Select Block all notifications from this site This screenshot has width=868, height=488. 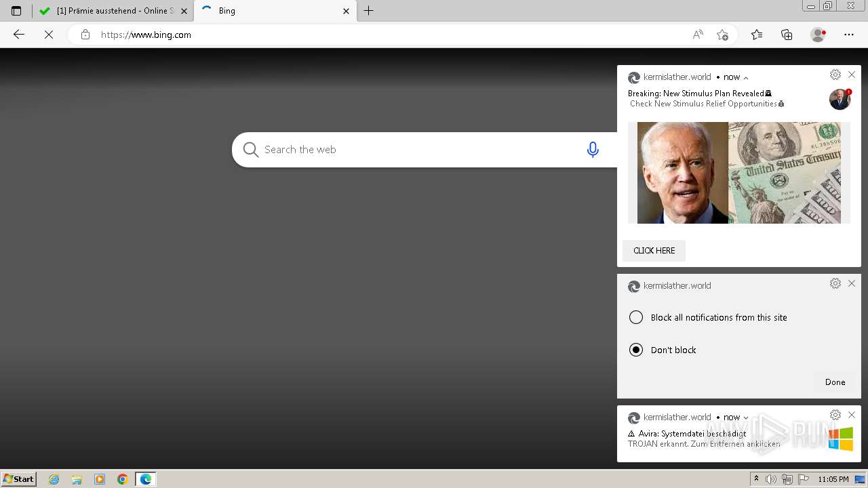636,317
